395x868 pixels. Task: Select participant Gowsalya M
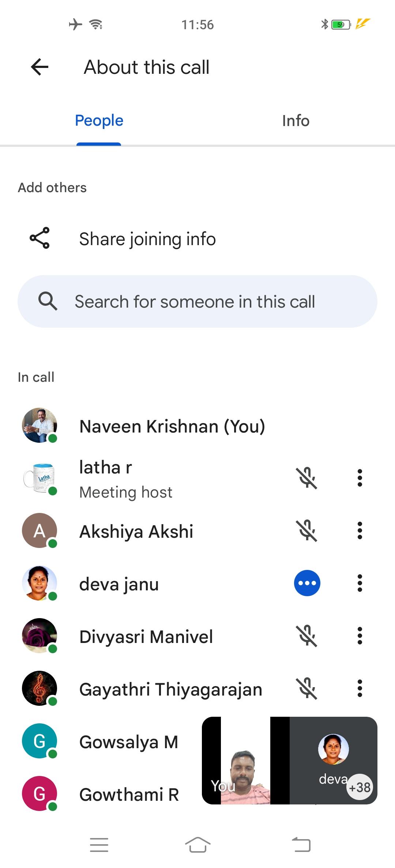(x=128, y=742)
